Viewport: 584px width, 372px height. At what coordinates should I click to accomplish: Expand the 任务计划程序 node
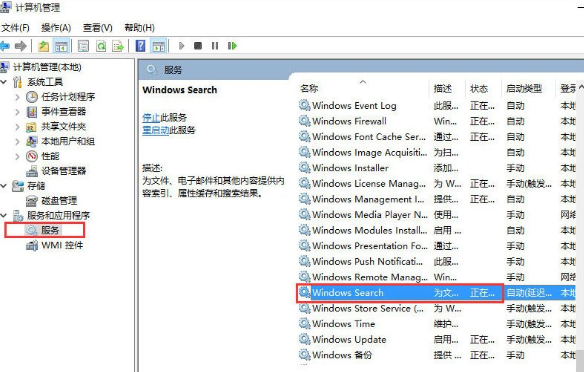tap(17, 97)
